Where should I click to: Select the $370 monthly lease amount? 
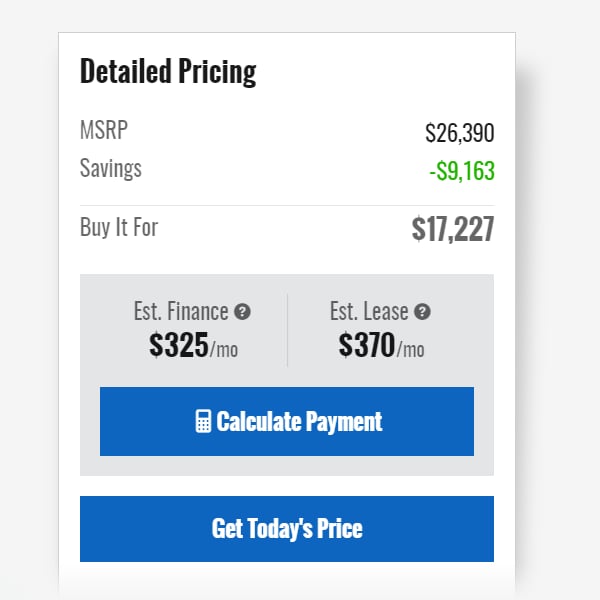coord(367,345)
